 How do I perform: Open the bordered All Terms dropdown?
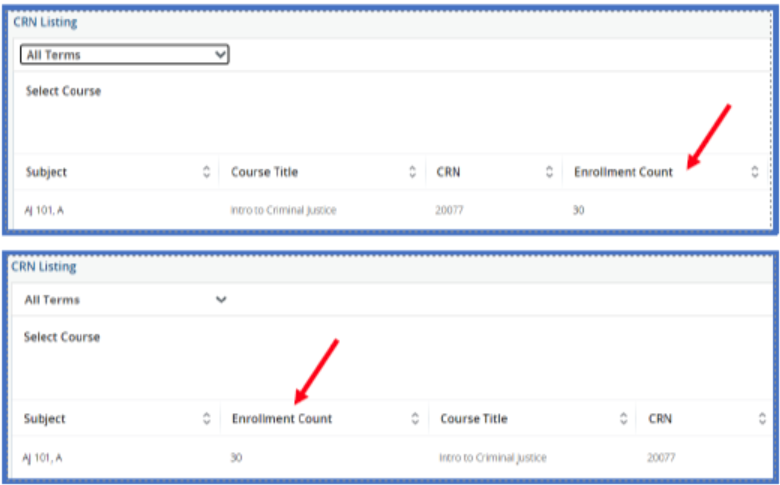pos(124,55)
